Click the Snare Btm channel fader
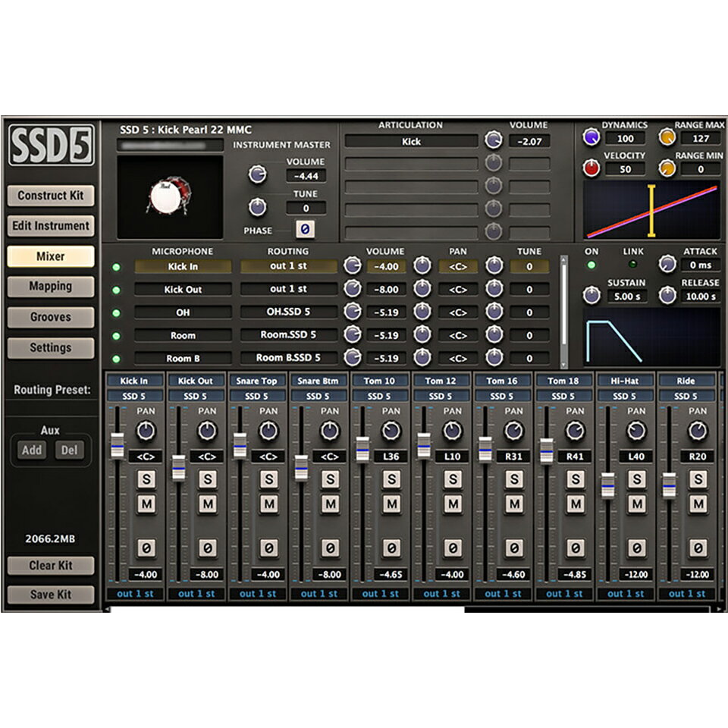This screenshot has height=728, width=728. tap(301, 468)
